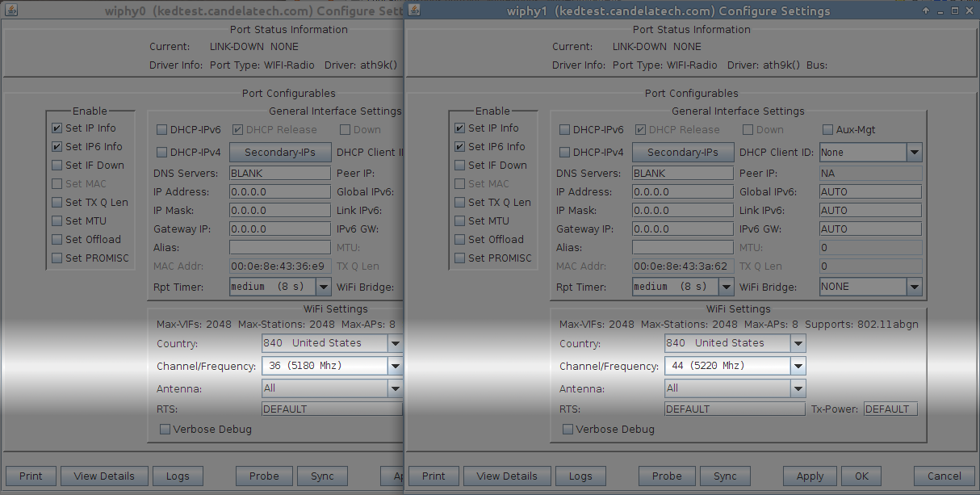Click the wiphy1 IP Address field
Image resolution: width=980 pixels, height=495 pixels.
[x=682, y=192]
